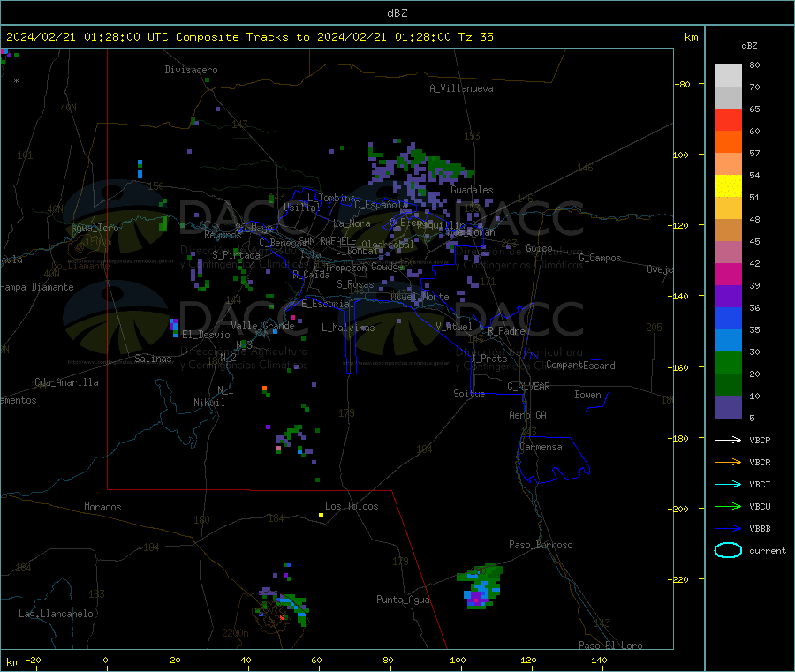Select the 5 dBZ purple color swatch
The width and height of the screenshot is (795, 672).
tap(728, 406)
